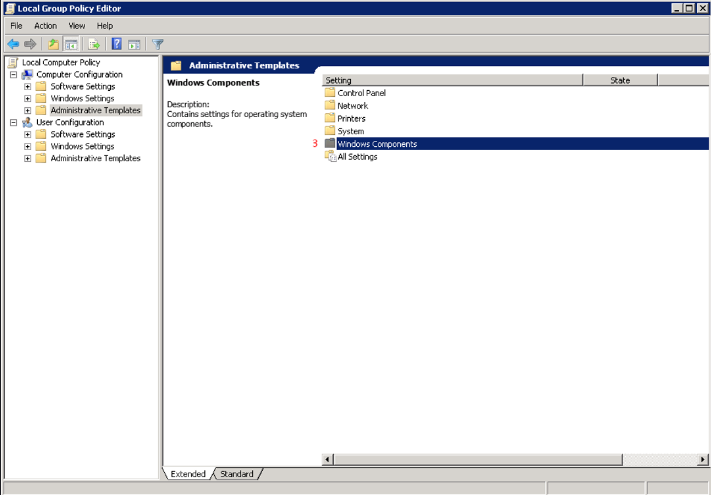Open the File menu
The height and width of the screenshot is (495, 711).
point(16,26)
